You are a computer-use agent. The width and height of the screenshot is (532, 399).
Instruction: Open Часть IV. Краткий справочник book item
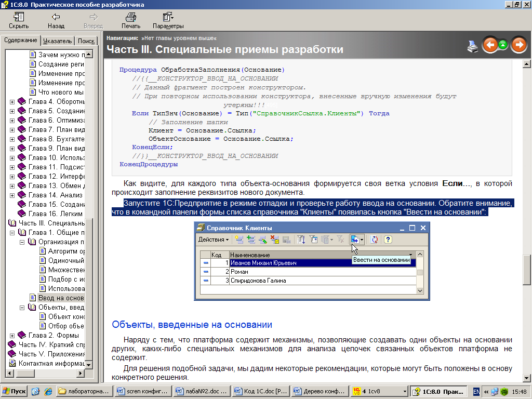click(x=51, y=344)
